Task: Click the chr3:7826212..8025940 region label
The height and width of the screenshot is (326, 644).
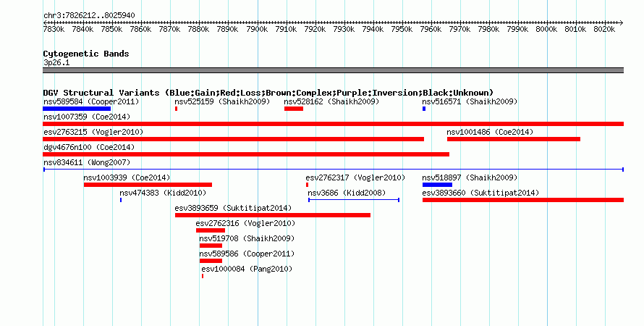Action: coord(89,15)
